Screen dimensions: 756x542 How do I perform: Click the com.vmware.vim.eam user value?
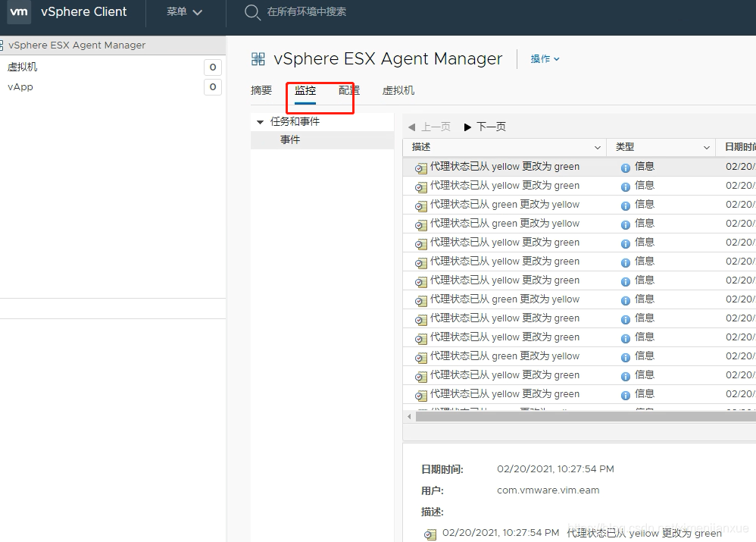pyautogui.click(x=548, y=490)
